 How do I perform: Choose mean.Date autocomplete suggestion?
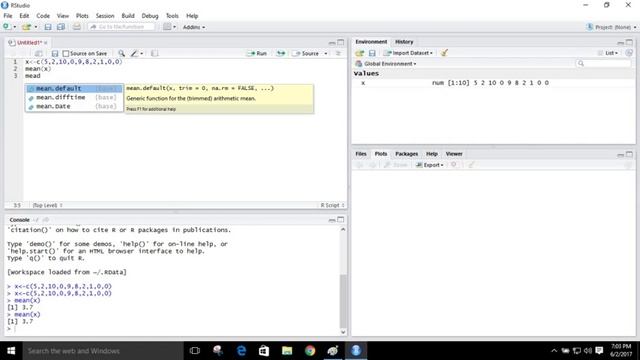pyautogui.click(x=74, y=107)
